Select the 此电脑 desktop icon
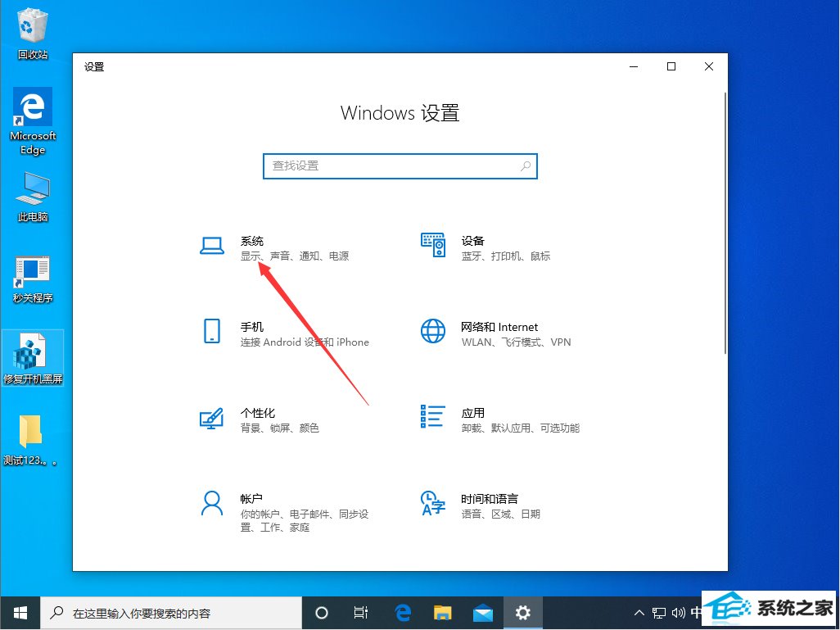 tap(33, 197)
